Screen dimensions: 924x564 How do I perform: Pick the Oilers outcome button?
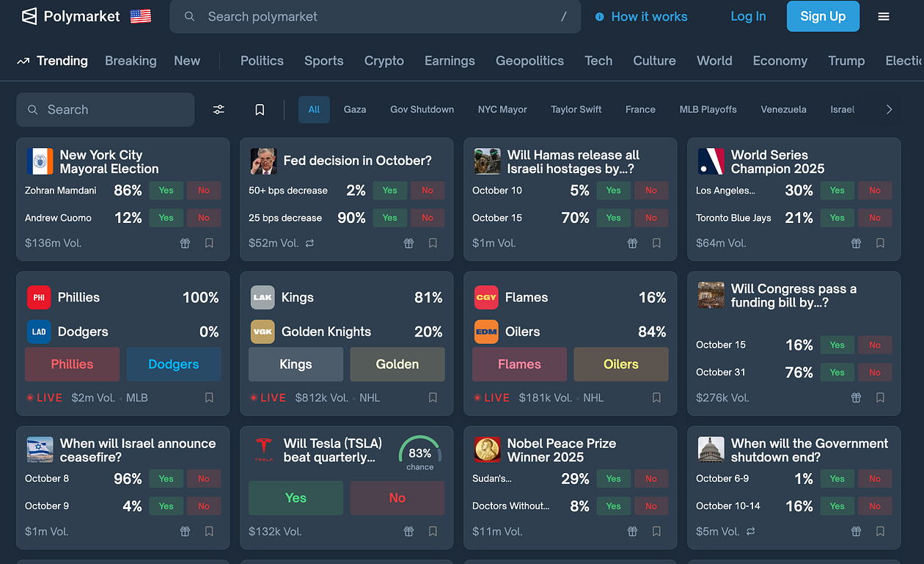coord(621,365)
